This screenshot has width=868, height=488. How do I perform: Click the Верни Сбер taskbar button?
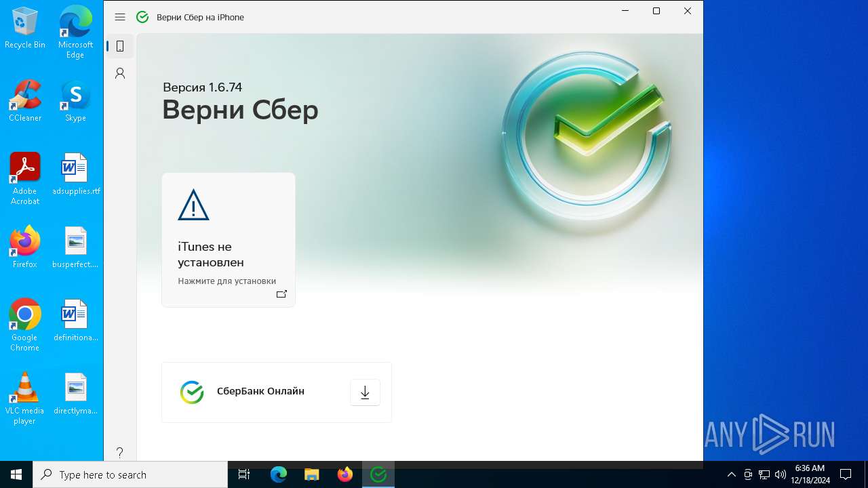[378, 474]
